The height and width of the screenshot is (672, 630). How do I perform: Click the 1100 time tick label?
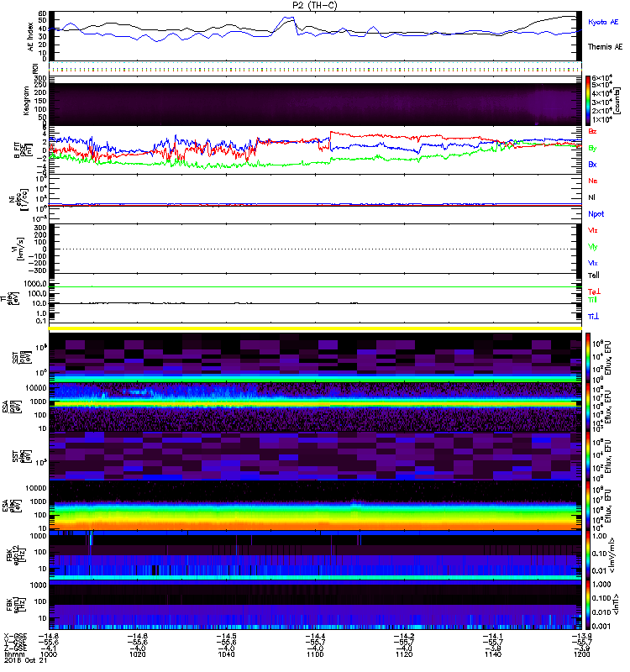coord(315,654)
